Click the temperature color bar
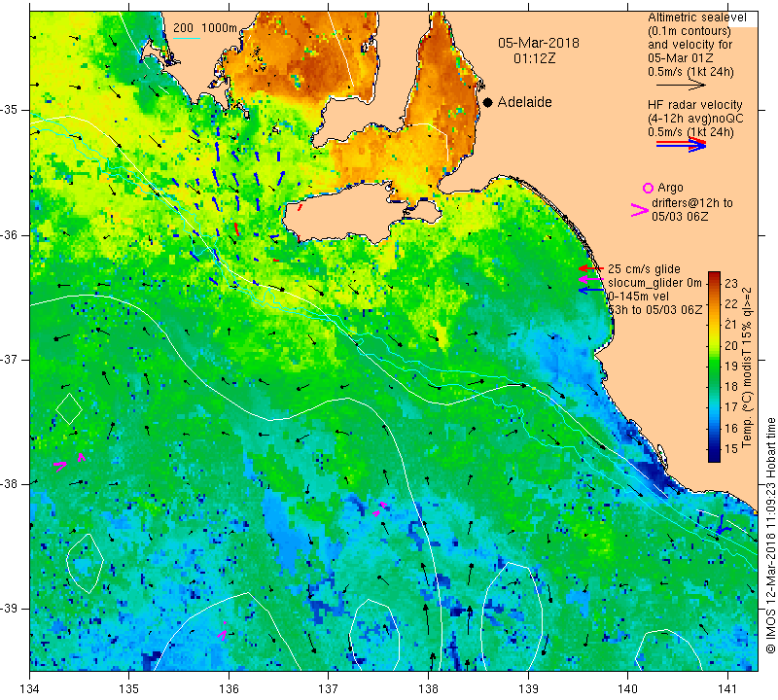This screenshot has width=778, height=700. (714, 367)
